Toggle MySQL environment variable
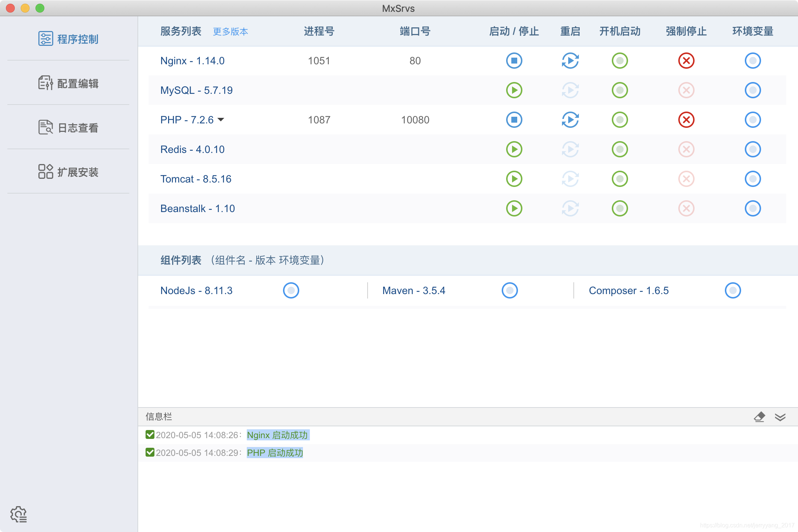The image size is (798, 532). 753,90
